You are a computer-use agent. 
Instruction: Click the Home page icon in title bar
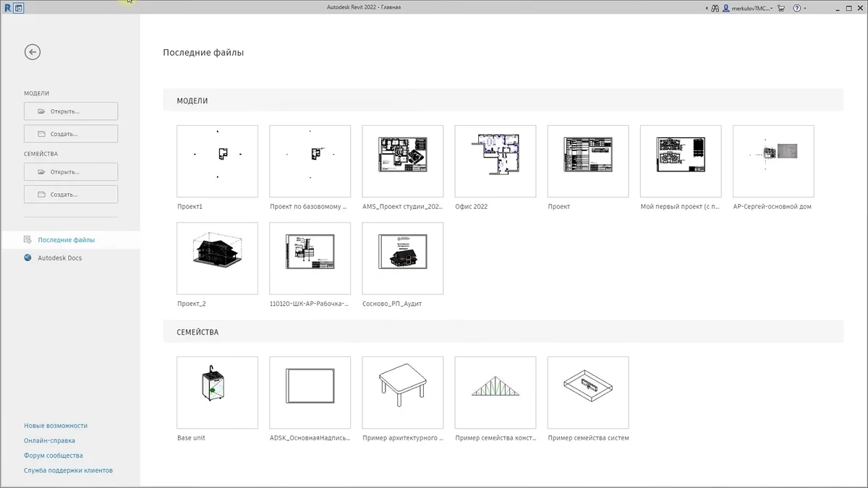[19, 8]
